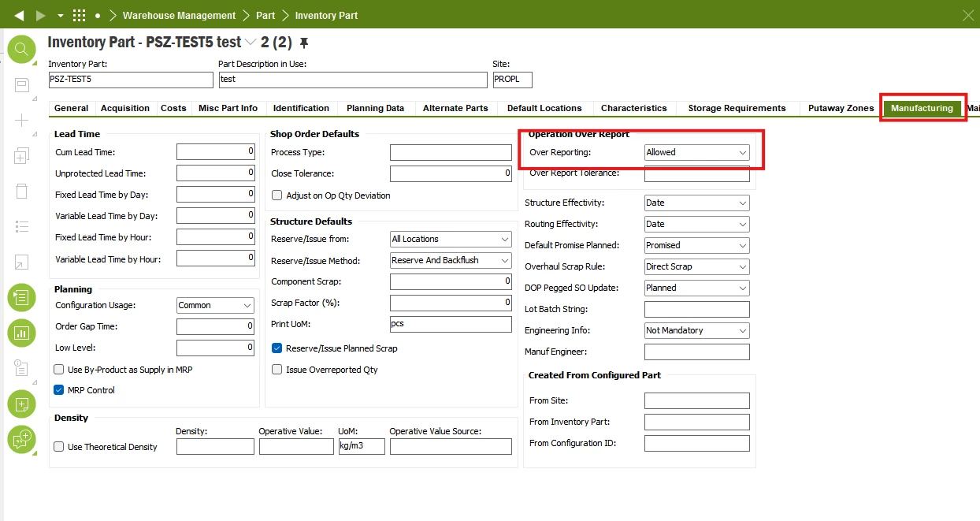Open the navigator grid menu icon
The width and height of the screenshot is (980, 521).
click(x=79, y=15)
